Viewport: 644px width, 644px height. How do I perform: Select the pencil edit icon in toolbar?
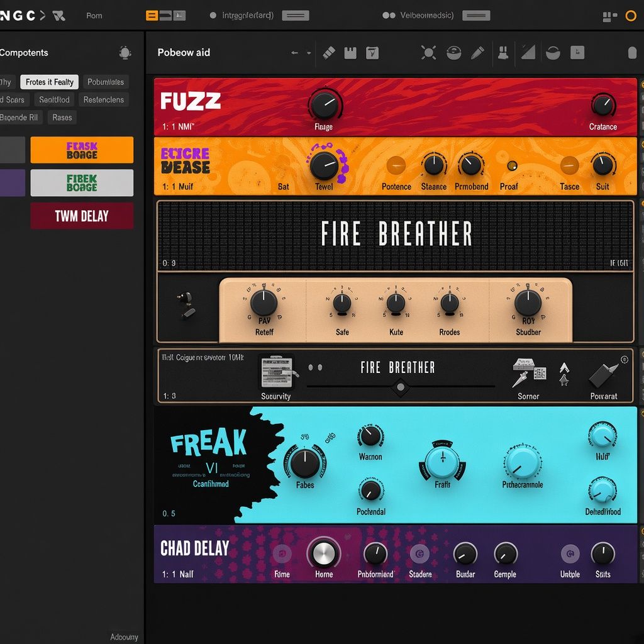click(477, 53)
